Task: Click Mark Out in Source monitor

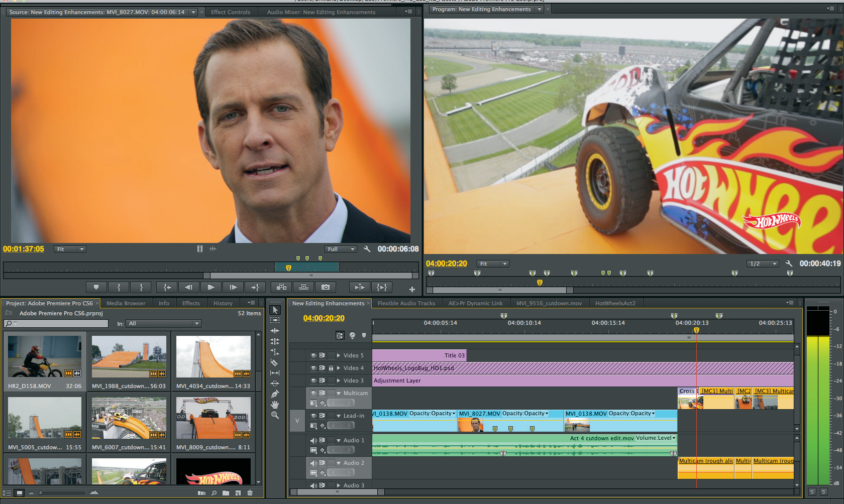Action: point(141,287)
